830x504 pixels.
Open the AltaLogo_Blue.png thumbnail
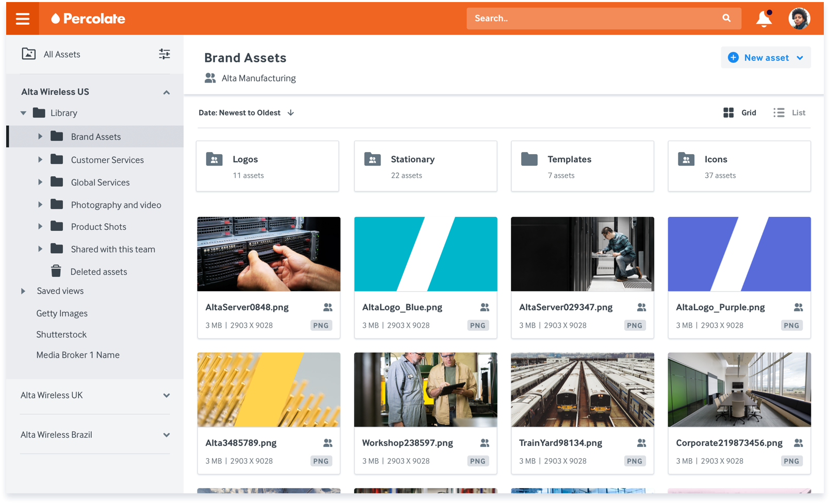425,254
